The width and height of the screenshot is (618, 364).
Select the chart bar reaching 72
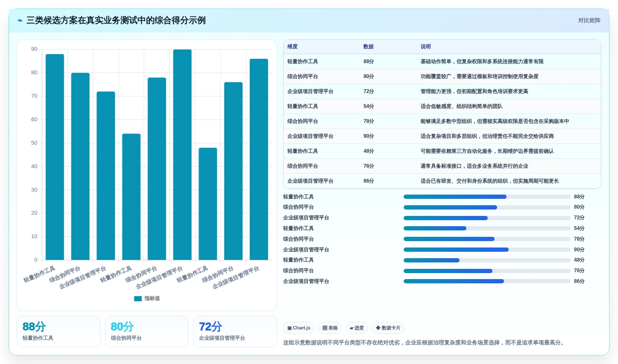pos(106,176)
